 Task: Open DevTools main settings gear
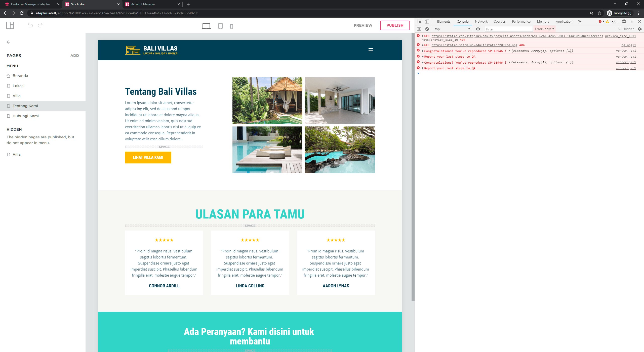(624, 21)
